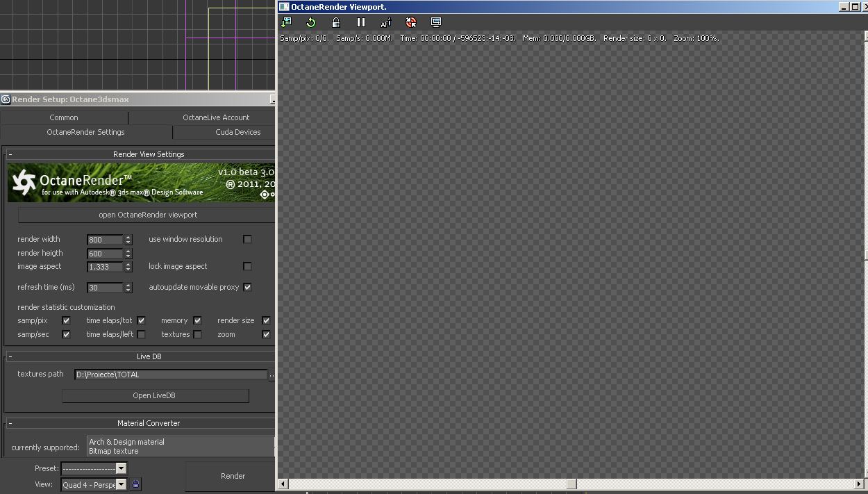Click the Mem: 0.000/0.000GB status text
Viewport: 868px width, 494px height.
tap(559, 38)
